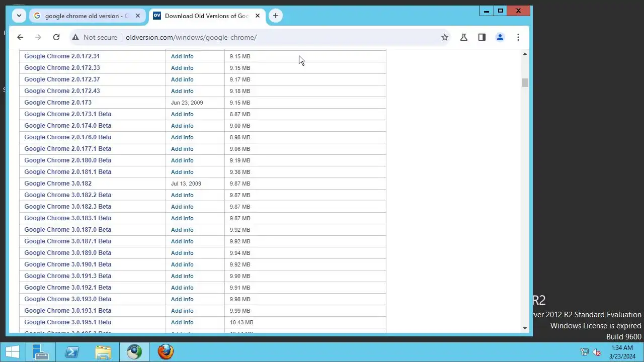Open Google Chrome 3.0.191.3 Beta link
The height and width of the screenshot is (362, 644).
pyautogui.click(x=67, y=276)
